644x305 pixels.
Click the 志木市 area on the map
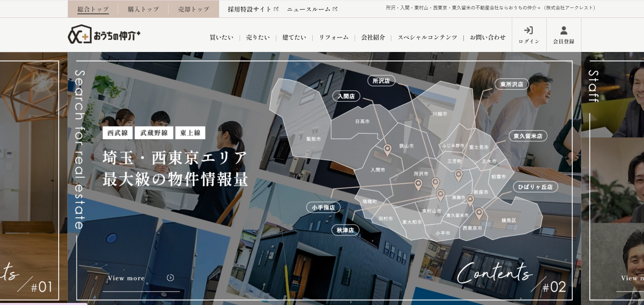(489, 161)
